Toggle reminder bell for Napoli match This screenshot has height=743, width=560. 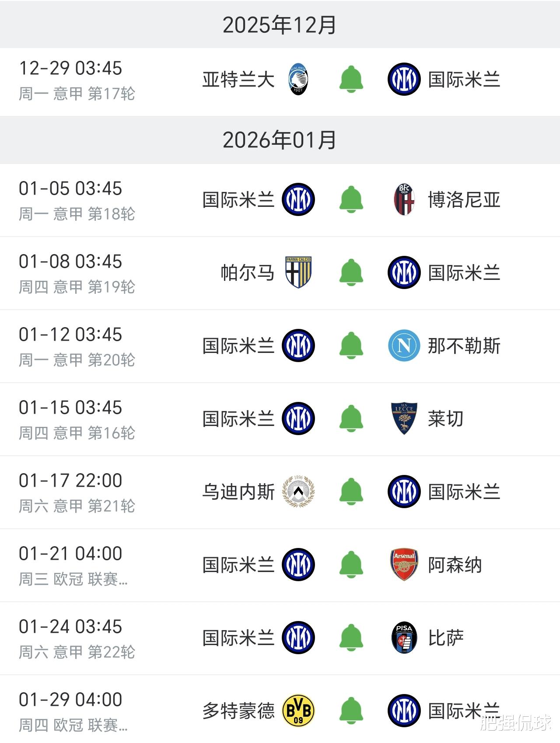(351, 345)
